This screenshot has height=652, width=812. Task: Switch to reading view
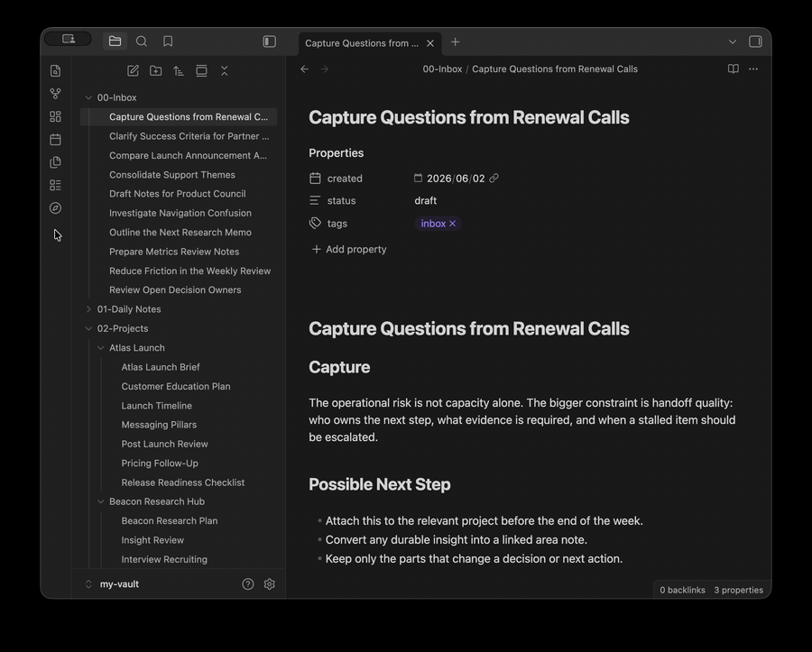point(734,69)
